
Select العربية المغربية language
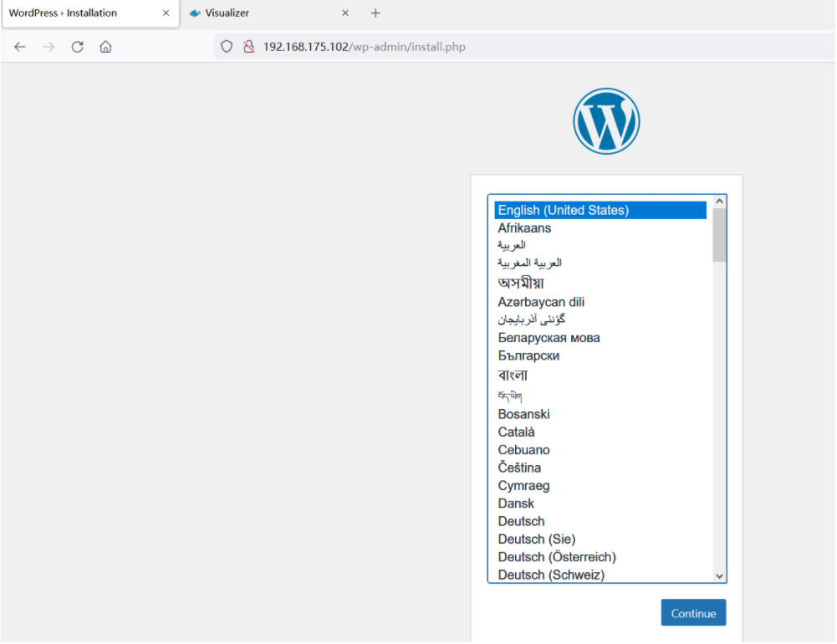(x=600, y=263)
